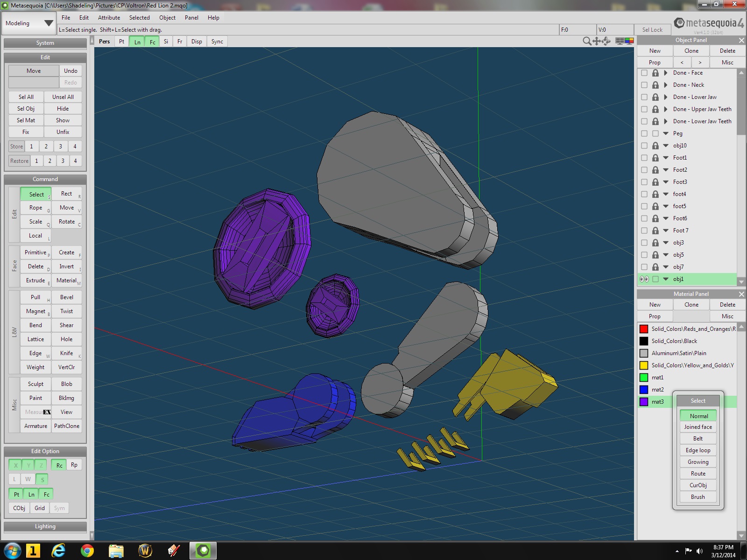
Task: Open Google Chrome from taskbar
Action: [x=87, y=551]
